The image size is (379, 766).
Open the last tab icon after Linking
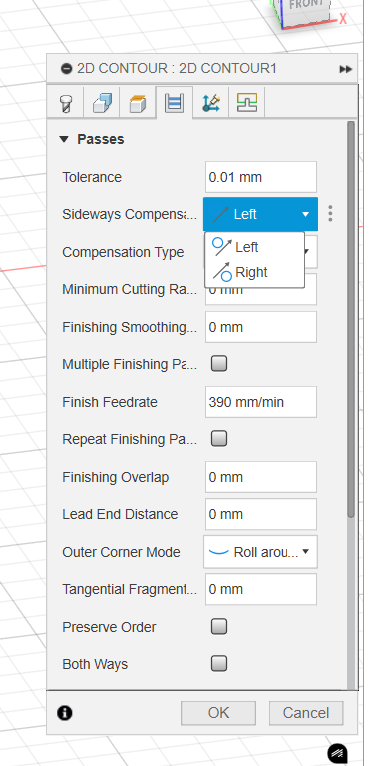pos(247,103)
